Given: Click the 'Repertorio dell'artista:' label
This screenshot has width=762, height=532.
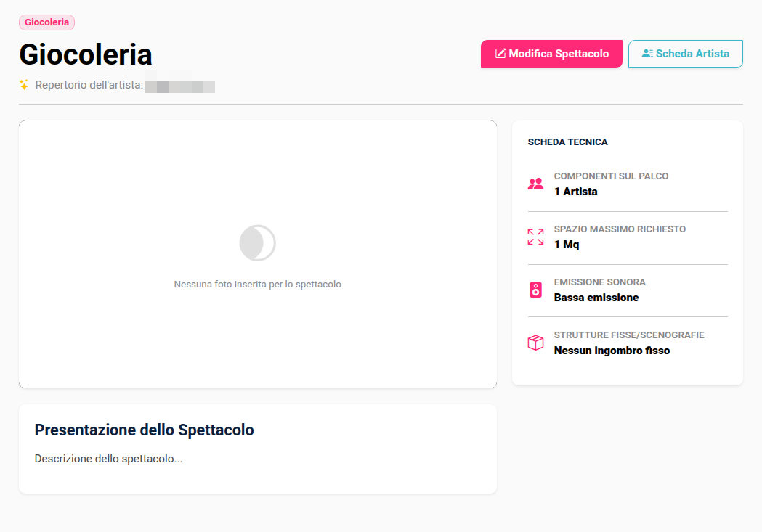Looking at the screenshot, I should (89, 85).
